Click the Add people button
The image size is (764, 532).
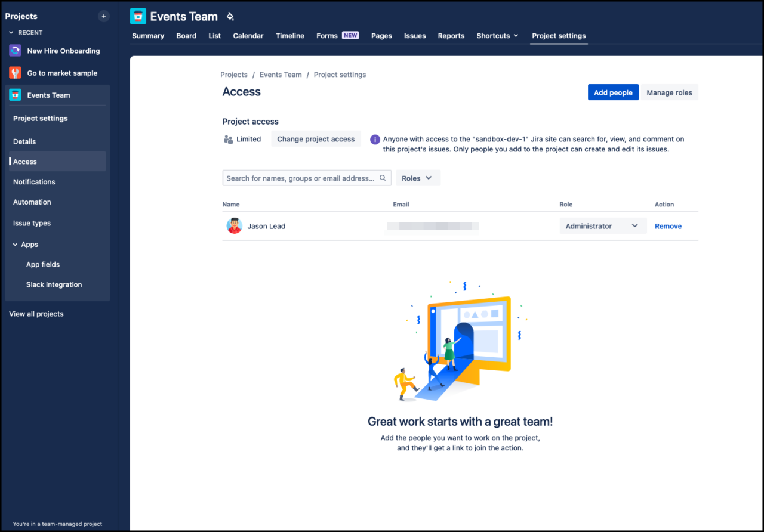click(x=613, y=92)
